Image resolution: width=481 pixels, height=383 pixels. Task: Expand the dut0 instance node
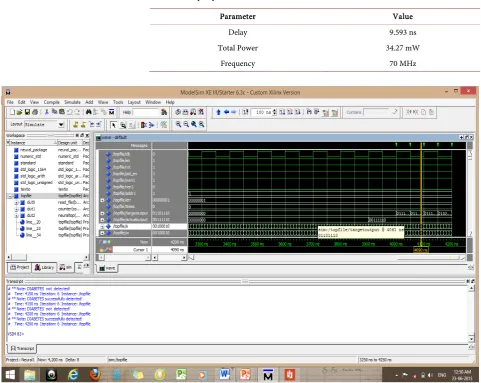click(x=16, y=203)
